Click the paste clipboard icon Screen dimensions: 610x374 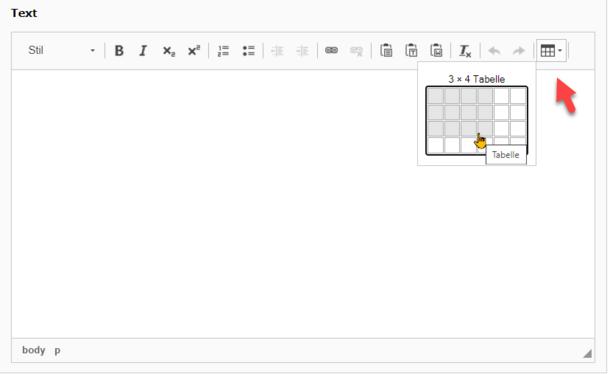coord(386,51)
